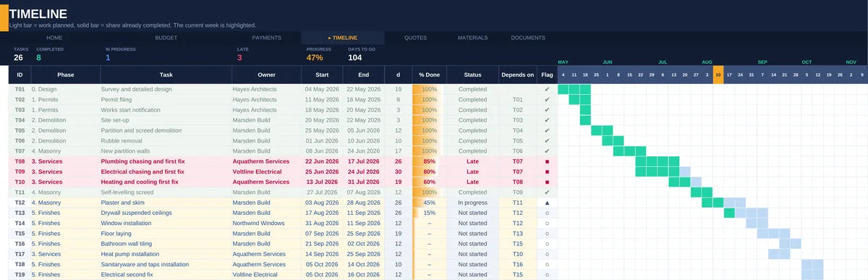Click the 'Voltline Electrical' owner in row T09

click(266, 171)
